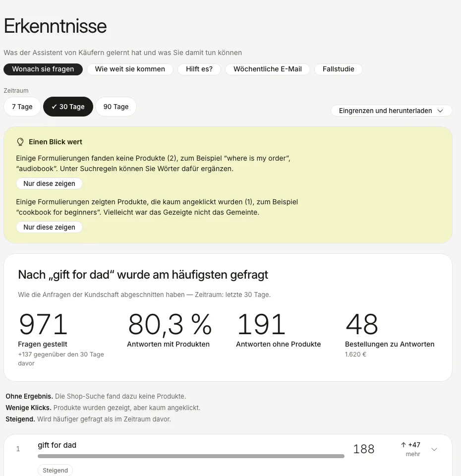Go to 'Wöchentliche E-Mail' tab
461x476 pixels.
coord(267,69)
